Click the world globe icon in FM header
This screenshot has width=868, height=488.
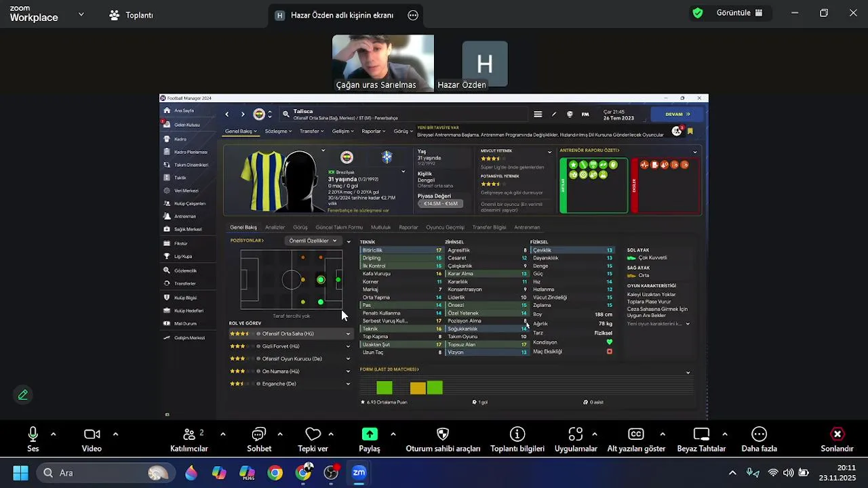570,114
